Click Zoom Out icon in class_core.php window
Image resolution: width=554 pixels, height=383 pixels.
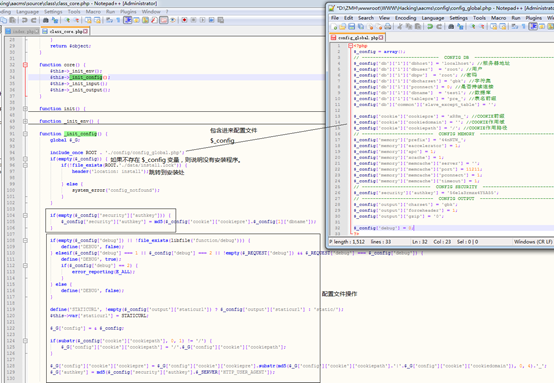point(76,20)
